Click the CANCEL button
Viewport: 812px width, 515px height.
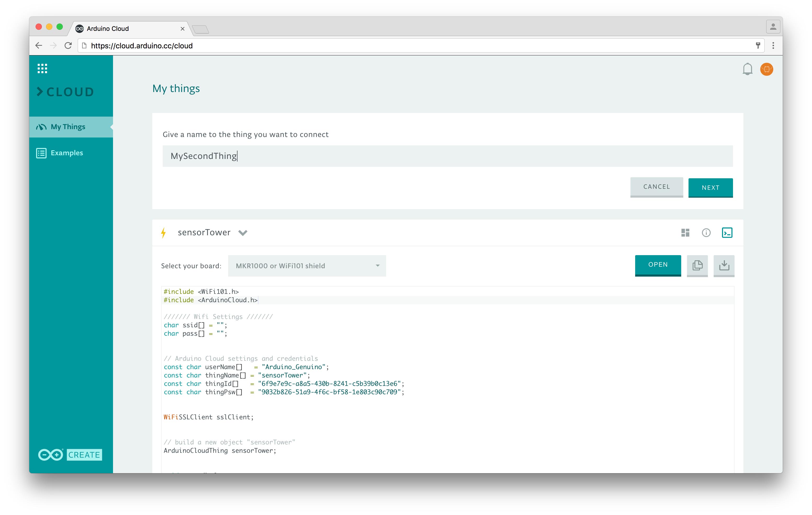point(657,187)
